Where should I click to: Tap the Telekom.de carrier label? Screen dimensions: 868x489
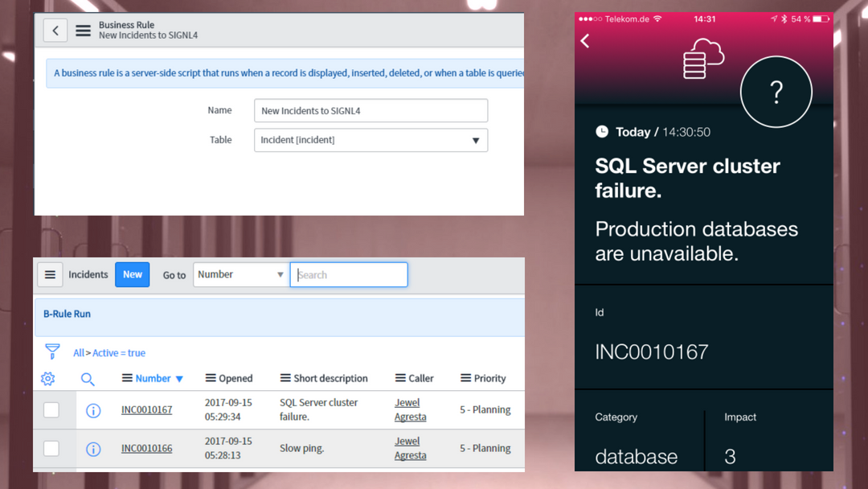tap(627, 18)
